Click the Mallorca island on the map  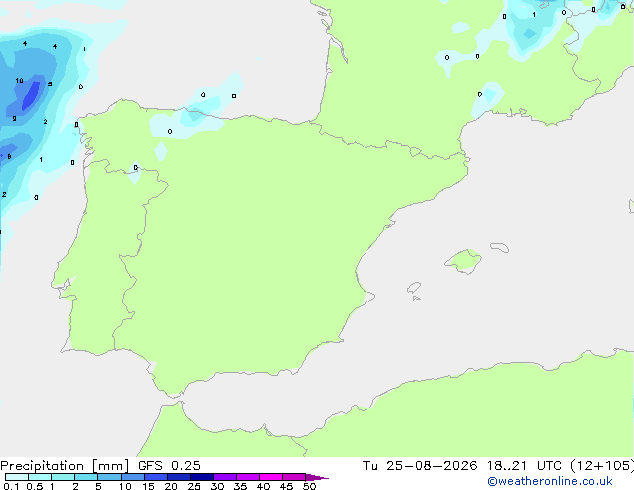click(x=463, y=262)
